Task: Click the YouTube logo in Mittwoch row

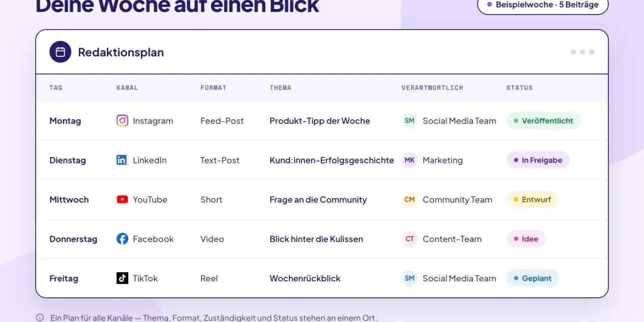Action: point(122,199)
